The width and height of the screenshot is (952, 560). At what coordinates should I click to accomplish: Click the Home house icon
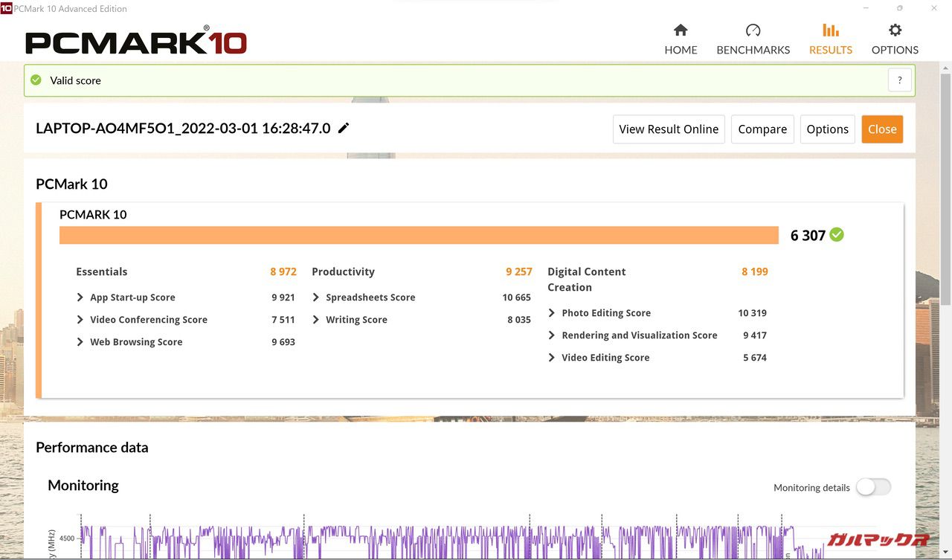680,30
